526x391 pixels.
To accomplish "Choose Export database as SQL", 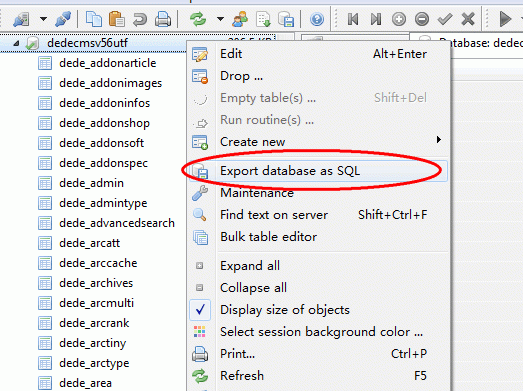I will (318, 171).
